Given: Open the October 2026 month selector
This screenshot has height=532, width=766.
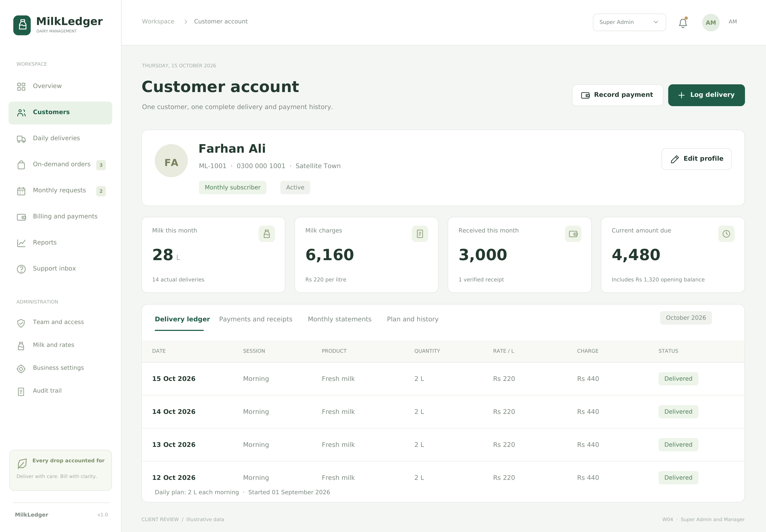Looking at the screenshot, I should (x=686, y=318).
